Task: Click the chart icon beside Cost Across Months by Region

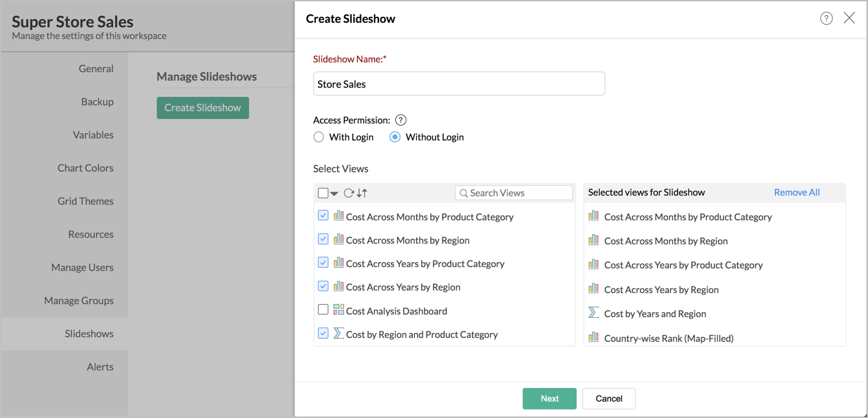Action: [339, 239]
